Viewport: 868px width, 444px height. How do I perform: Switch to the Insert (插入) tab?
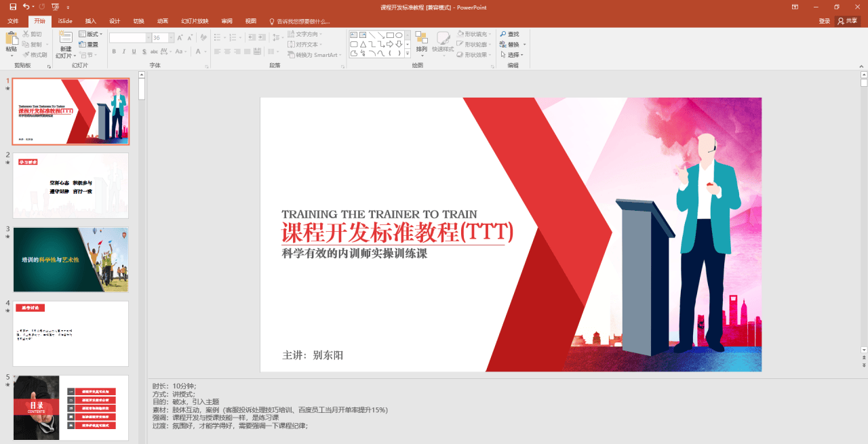(91, 21)
